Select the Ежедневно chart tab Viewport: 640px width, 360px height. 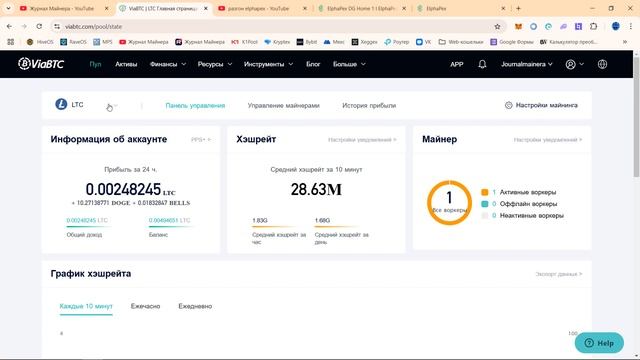[195, 306]
